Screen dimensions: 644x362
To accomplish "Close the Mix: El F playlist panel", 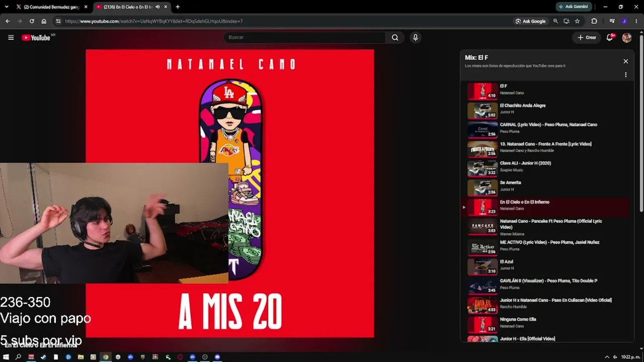I will point(625,61).
